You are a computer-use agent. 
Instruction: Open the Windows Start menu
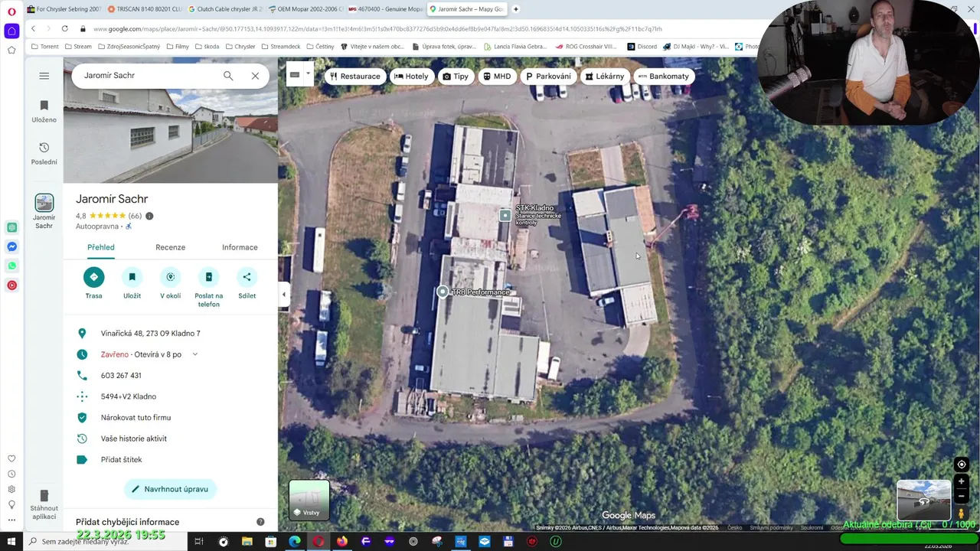(x=11, y=542)
